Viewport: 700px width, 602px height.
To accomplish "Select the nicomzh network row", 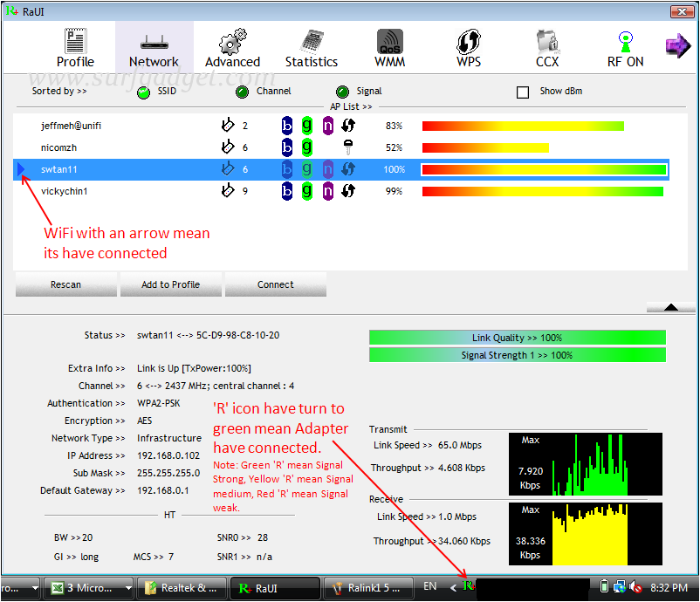I will pyautogui.click(x=341, y=147).
